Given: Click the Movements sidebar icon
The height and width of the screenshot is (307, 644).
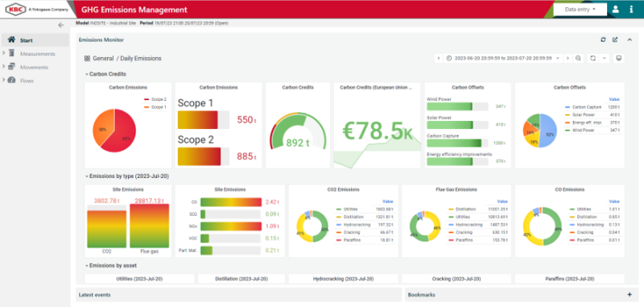Looking at the screenshot, I should point(11,67).
